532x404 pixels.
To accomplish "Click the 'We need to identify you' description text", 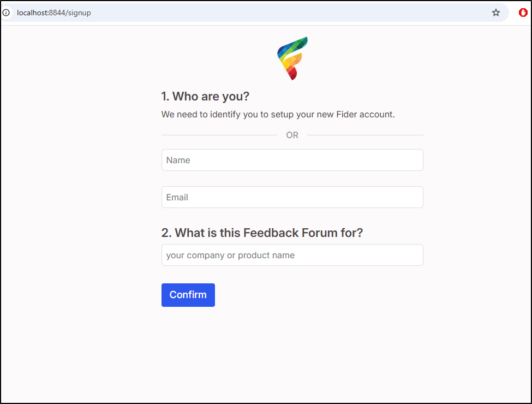I will (x=278, y=115).
